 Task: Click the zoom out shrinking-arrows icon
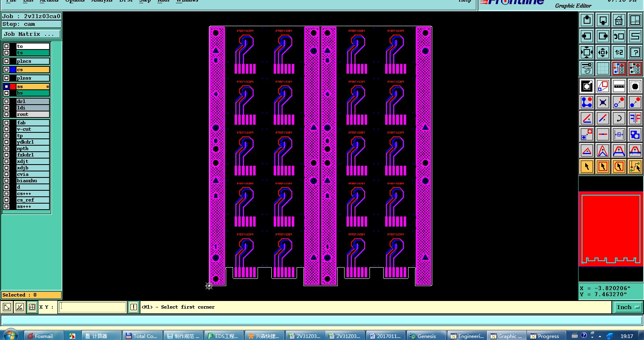[603, 52]
